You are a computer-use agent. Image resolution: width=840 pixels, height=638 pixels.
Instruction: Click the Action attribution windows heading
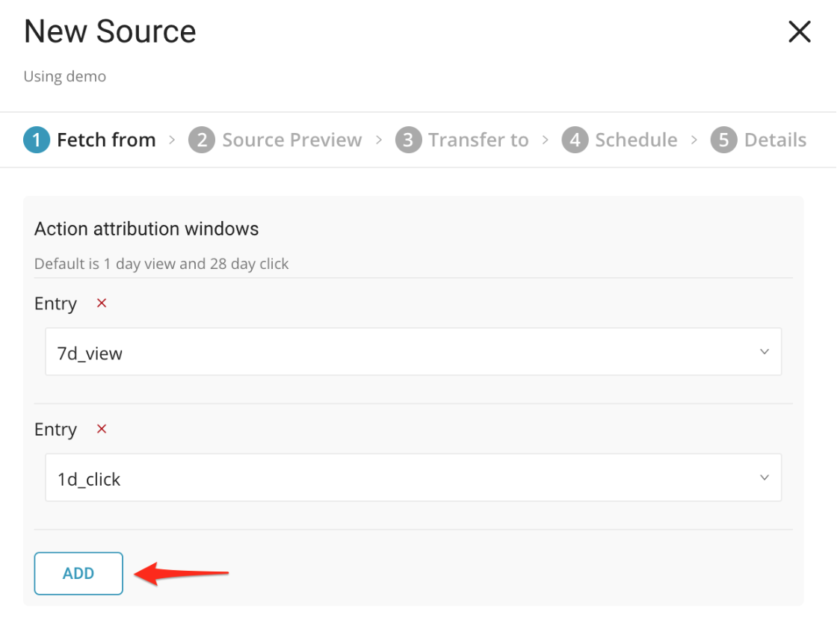click(x=146, y=229)
